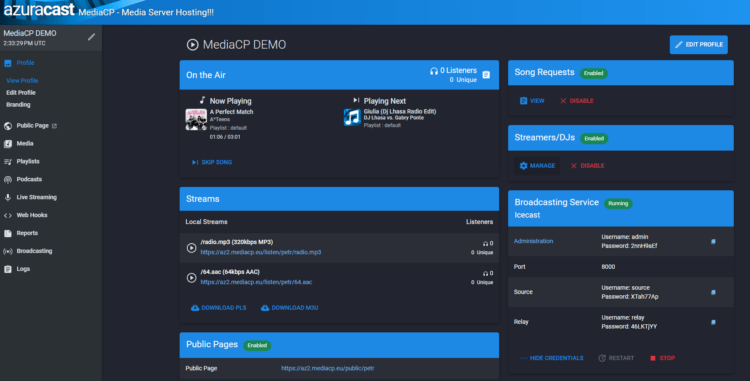The width and height of the screenshot is (750, 381).
Task: Disable Streamers/DJs
Action: click(587, 166)
